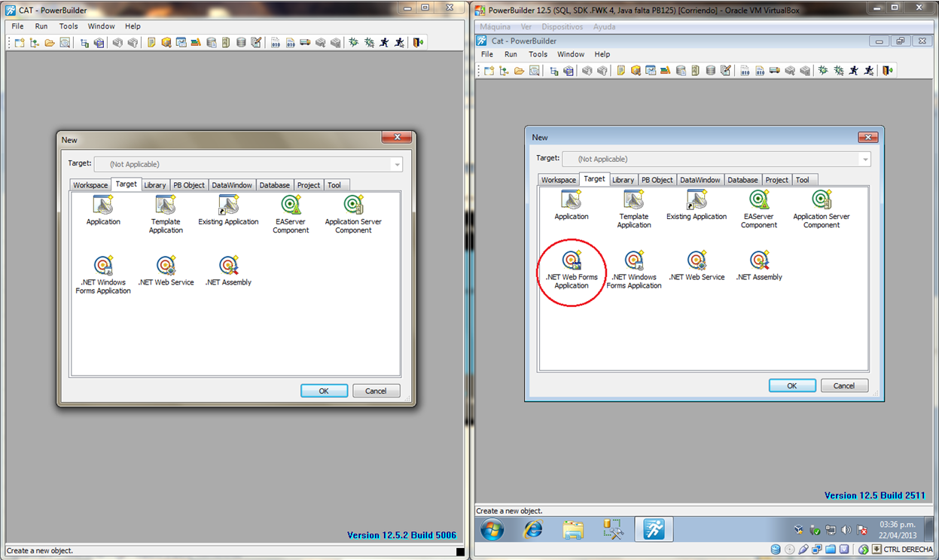Open VirtualBox Dispositivos menu
This screenshot has height=560, width=939.
click(x=562, y=26)
